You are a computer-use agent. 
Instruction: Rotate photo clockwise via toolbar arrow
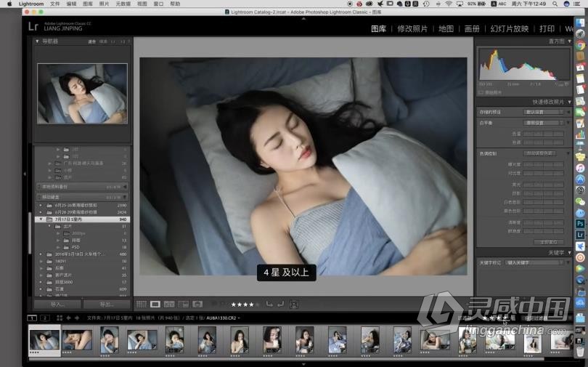(280, 305)
